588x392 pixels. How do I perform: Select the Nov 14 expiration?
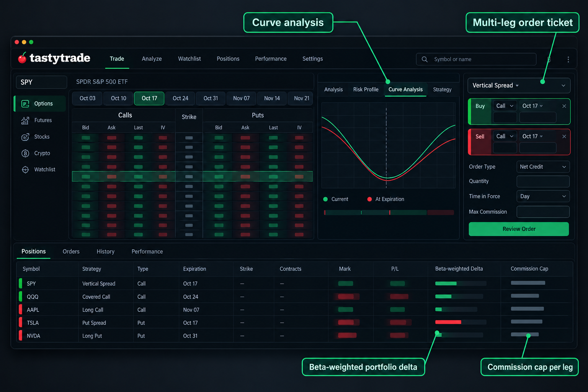point(272,98)
